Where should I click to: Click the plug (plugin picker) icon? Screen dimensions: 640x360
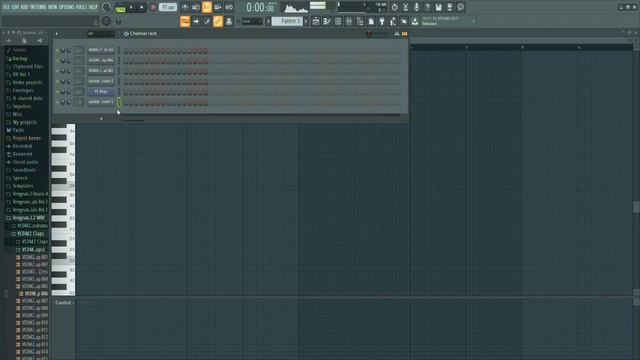(382, 21)
